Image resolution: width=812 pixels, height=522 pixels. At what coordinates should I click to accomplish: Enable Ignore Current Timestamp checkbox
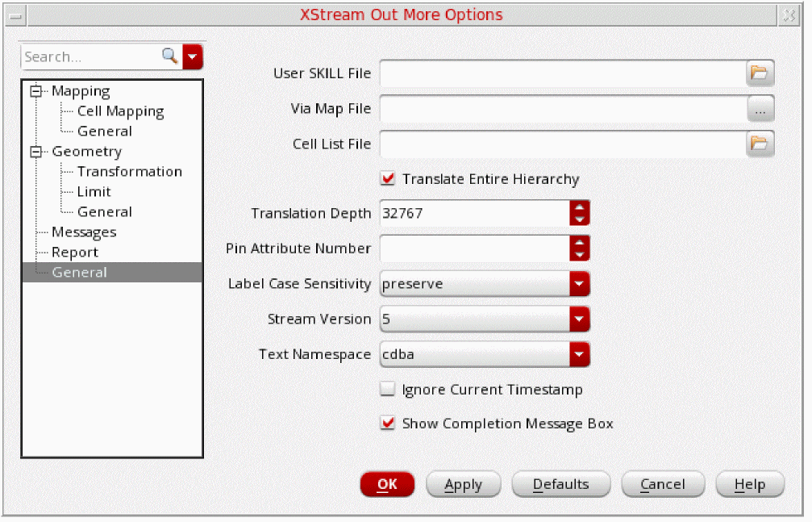(x=388, y=390)
